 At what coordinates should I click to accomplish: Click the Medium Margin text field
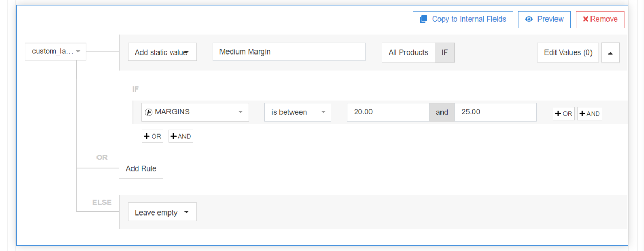click(289, 52)
